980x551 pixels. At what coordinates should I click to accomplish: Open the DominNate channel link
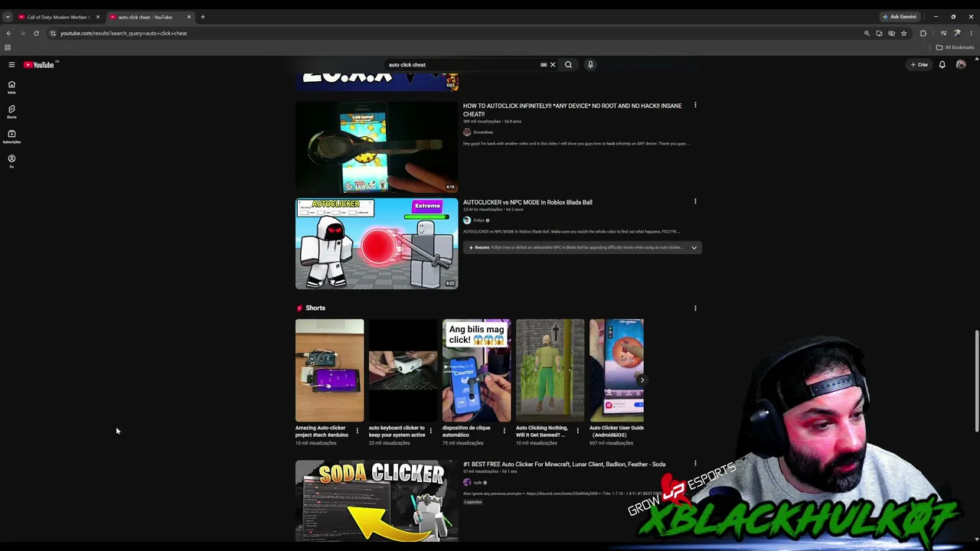click(x=483, y=132)
